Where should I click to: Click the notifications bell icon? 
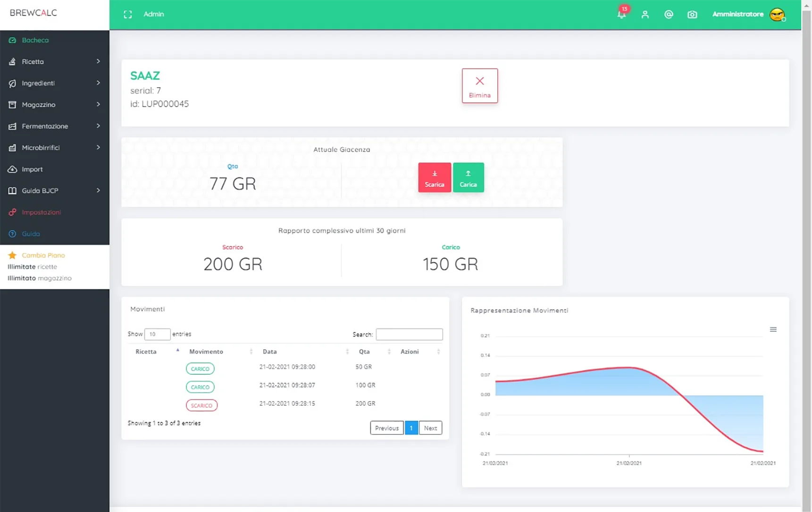point(621,14)
